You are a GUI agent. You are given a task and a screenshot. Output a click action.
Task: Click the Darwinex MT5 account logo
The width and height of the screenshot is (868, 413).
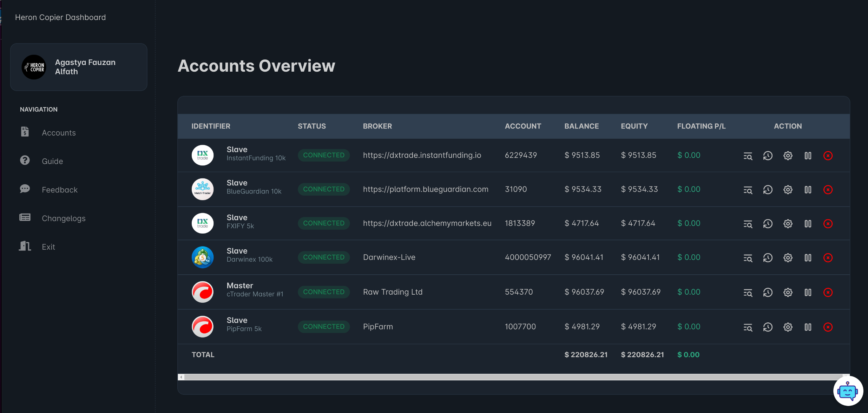(x=203, y=257)
